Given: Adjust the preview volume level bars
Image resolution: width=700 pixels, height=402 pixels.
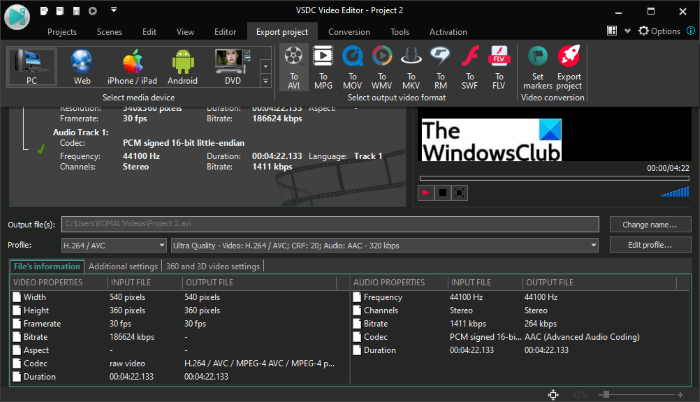Looking at the screenshot, I should pyautogui.click(x=676, y=192).
